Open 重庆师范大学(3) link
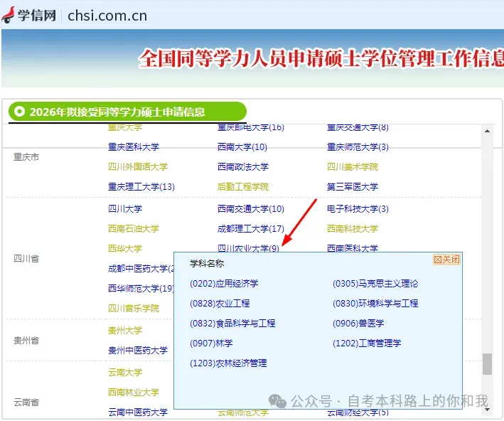504x421 pixels. (x=358, y=147)
